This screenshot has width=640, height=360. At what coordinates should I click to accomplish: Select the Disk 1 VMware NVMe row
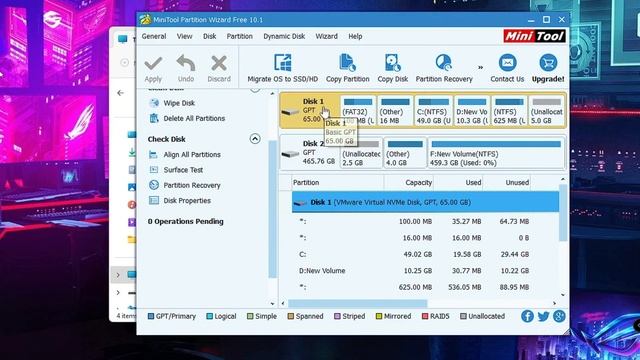tap(425, 202)
